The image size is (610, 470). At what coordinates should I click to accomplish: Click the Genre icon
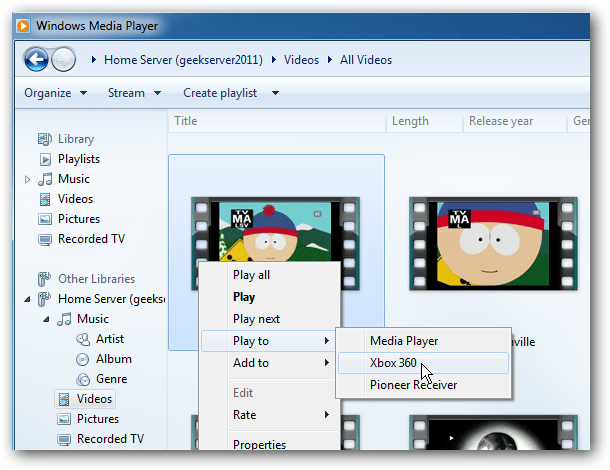(83, 379)
